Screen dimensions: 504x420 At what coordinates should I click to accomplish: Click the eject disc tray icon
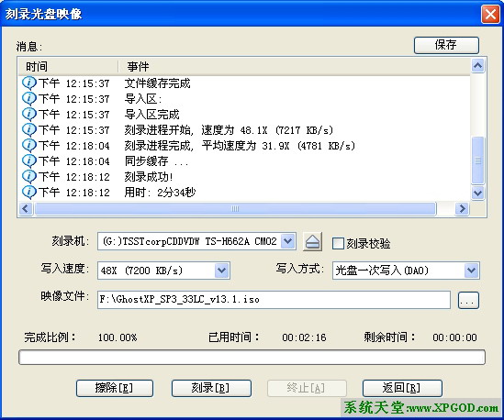click(x=312, y=241)
